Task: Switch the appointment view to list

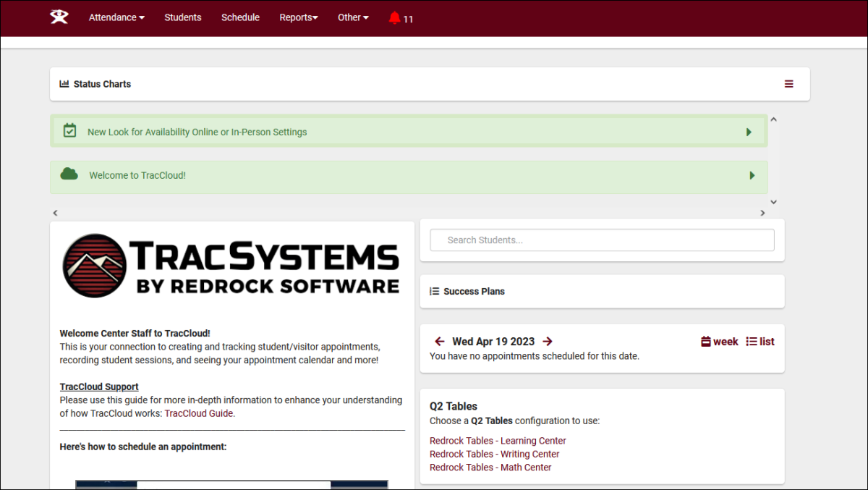Action: point(759,341)
